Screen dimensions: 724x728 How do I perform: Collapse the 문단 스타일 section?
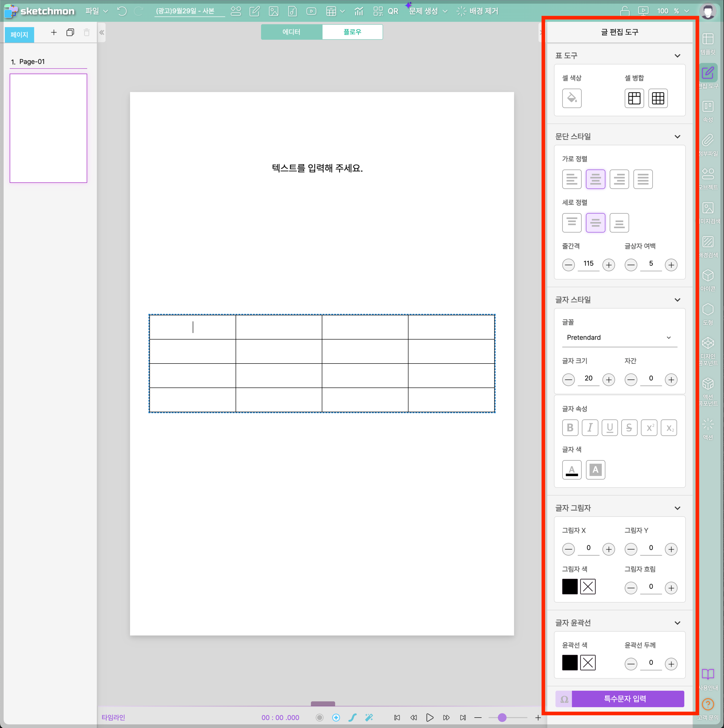[x=677, y=137]
